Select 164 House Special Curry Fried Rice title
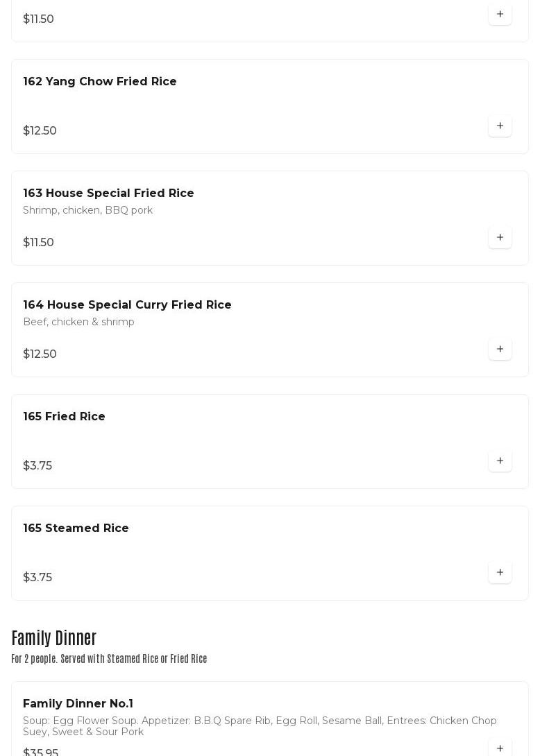 pyautogui.click(x=127, y=305)
